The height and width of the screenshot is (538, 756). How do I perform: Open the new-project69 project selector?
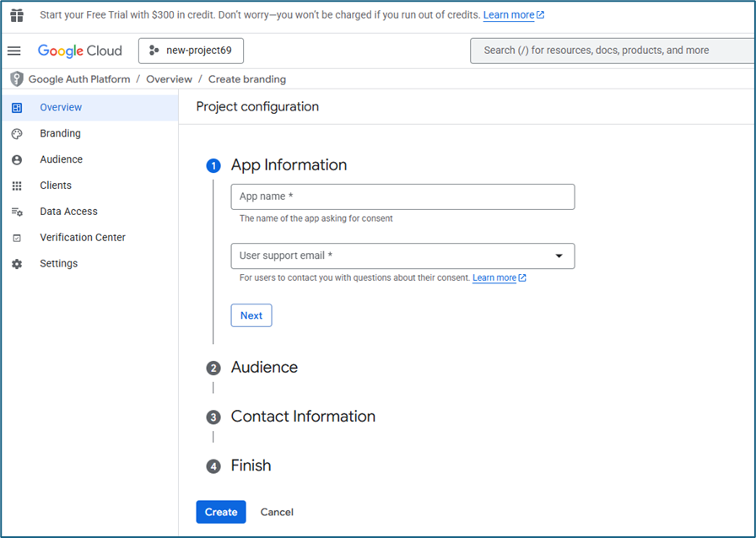pos(191,51)
